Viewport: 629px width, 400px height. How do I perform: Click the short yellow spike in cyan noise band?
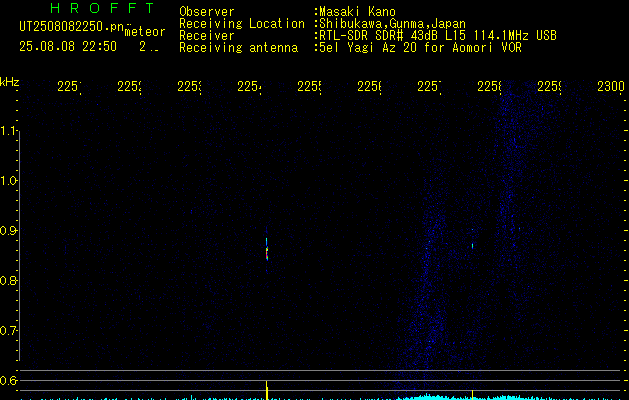(473, 395)
